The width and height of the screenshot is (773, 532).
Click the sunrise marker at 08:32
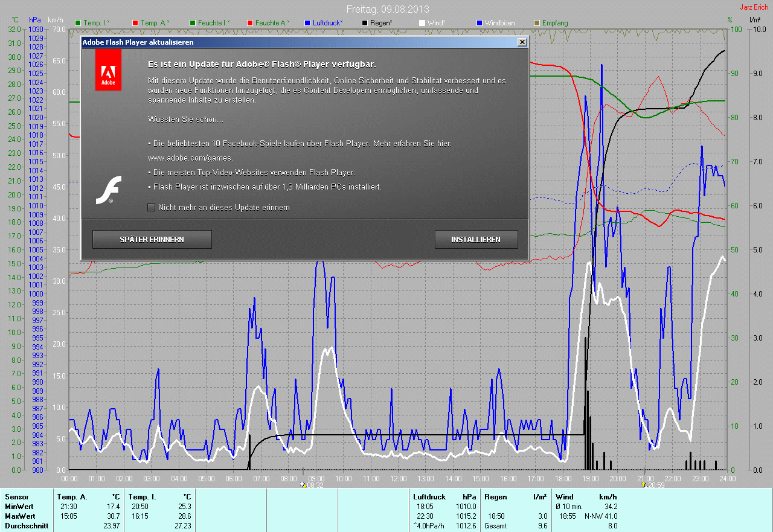(303, 484)
